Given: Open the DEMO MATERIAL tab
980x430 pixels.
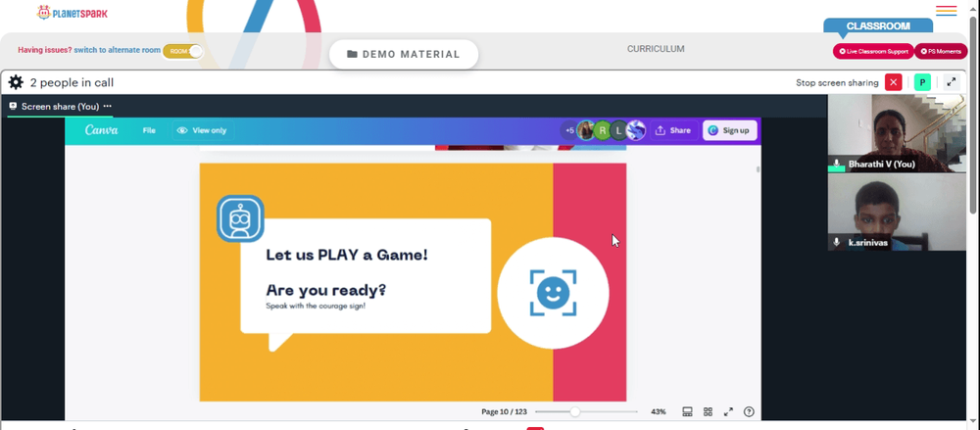Looking at the screenshot, I should point(404,55).
